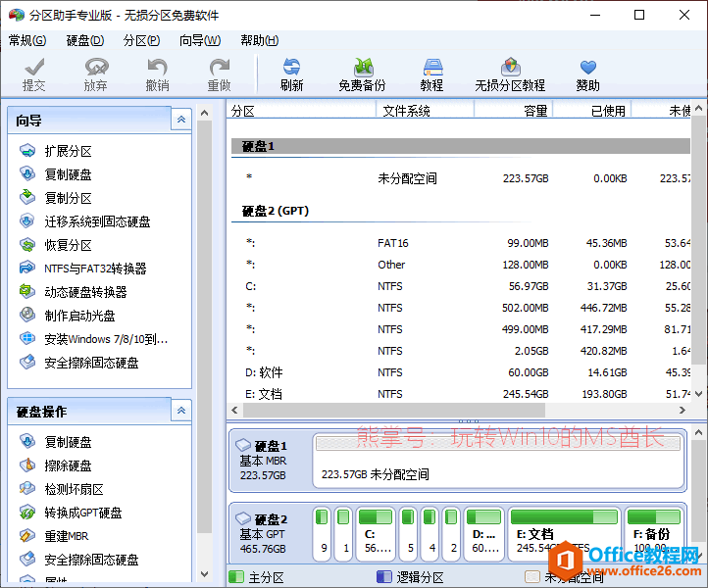Viewport: 708px width, 588px height.
Task: Click the 赞助 heart icon
Action: click(587, 73)
